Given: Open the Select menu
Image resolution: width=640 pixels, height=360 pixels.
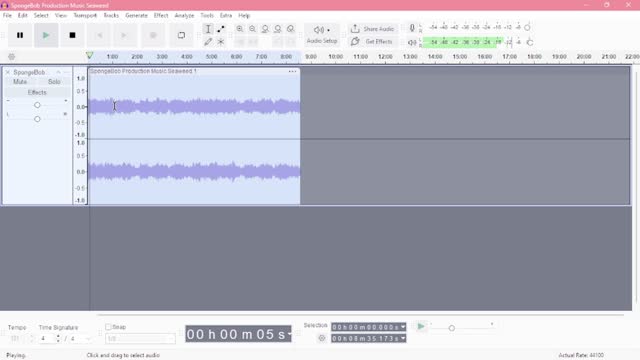Looking at the screenshot, I should pos(41,16).
